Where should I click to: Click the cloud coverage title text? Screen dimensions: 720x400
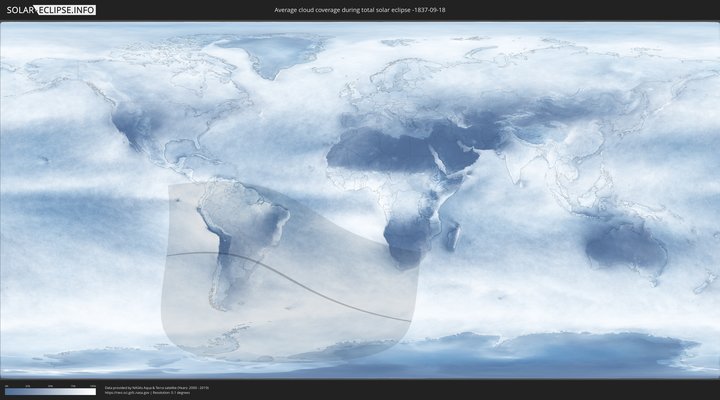click(360, 10)
